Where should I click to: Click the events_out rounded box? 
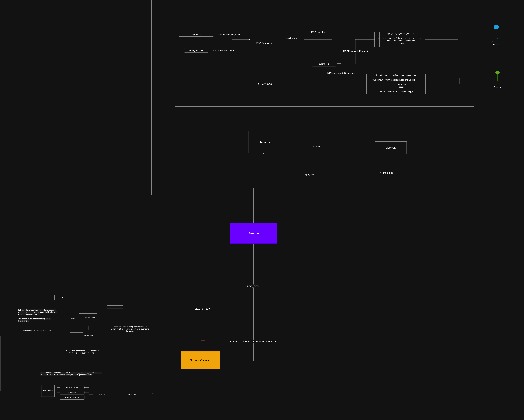click(324, 64)
